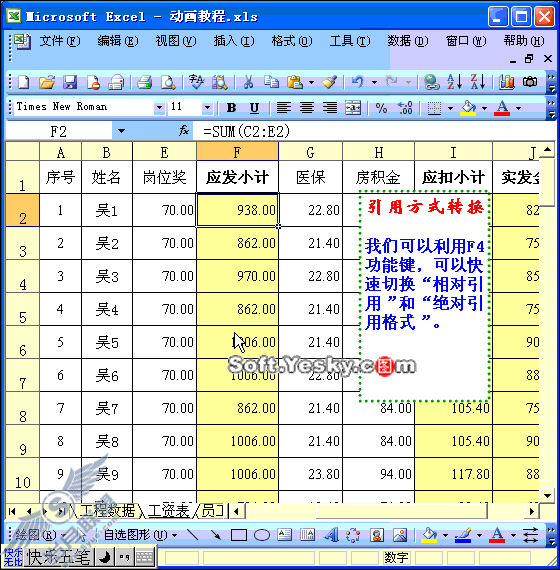Click the camera icon in the toolbar
560x570 pixels.
coord(530,82)
